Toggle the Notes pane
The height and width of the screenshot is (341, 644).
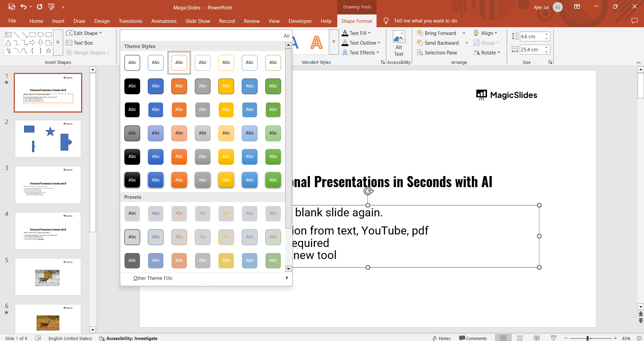coord(441,338)
